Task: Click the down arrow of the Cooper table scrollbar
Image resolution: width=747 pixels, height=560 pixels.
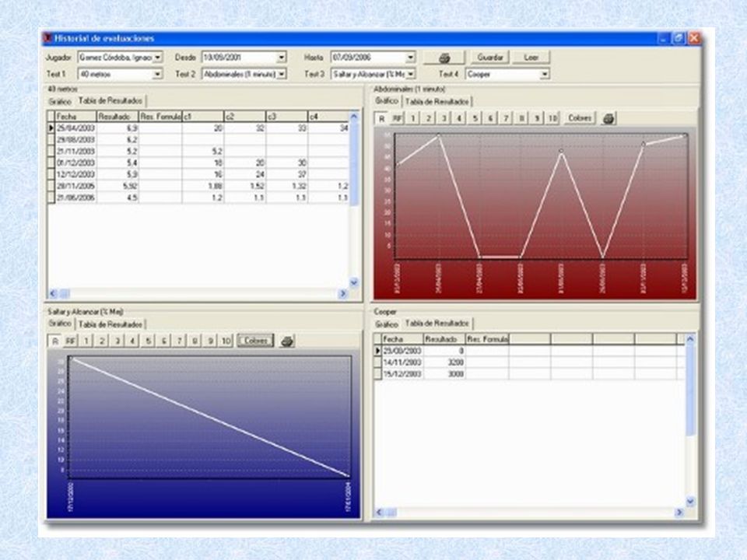Action: click(x=690, y=502)
